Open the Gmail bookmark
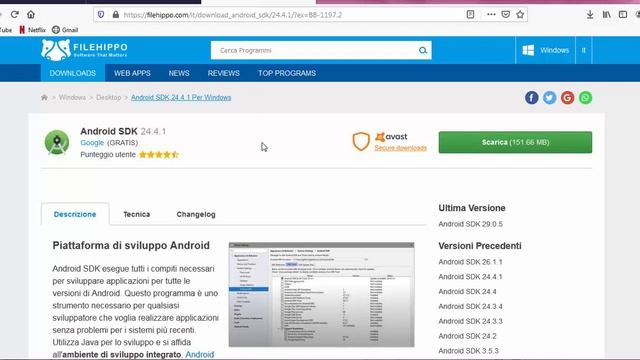The image size is (640, 360). tap(65, 30)
